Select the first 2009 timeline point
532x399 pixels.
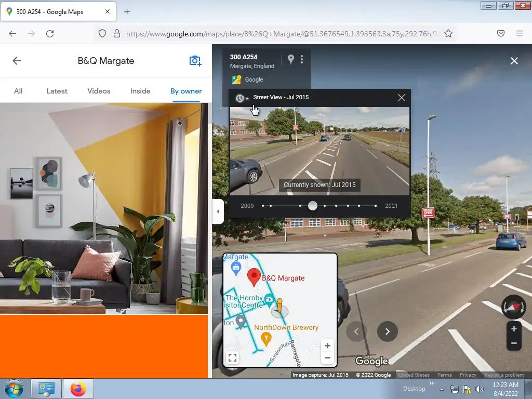coord(263,206)
